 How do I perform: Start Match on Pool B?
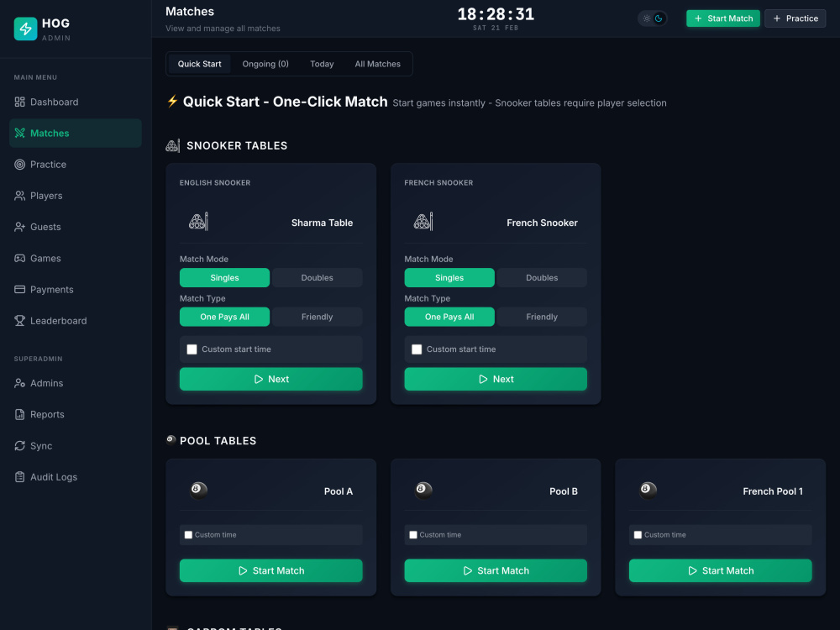pos(496,570)
